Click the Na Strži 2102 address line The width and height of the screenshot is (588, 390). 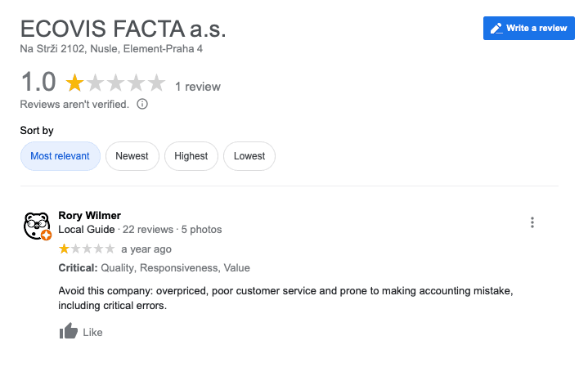click(111, 49)
